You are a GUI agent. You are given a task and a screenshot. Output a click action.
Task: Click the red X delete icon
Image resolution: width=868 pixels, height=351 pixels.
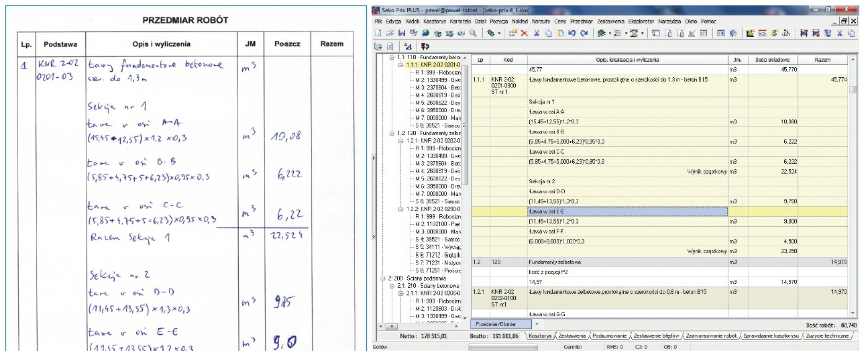(x=525, y=32)
